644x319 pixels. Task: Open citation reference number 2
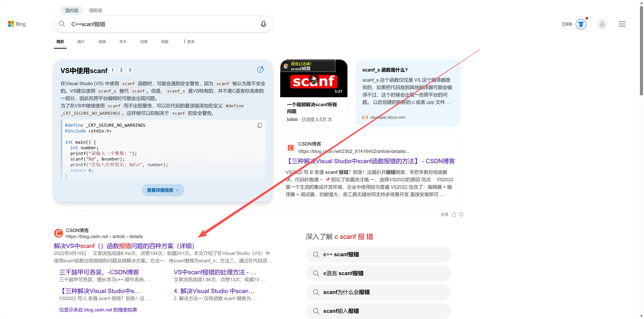point(121,70)
